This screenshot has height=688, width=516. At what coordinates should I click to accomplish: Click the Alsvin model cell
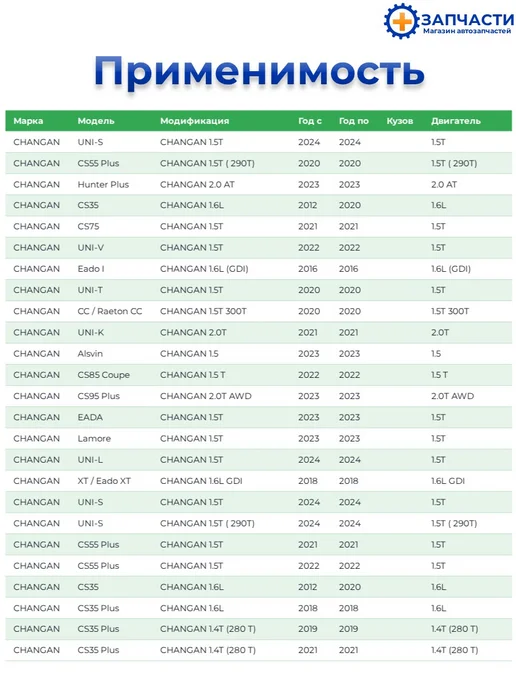[90, 354]
